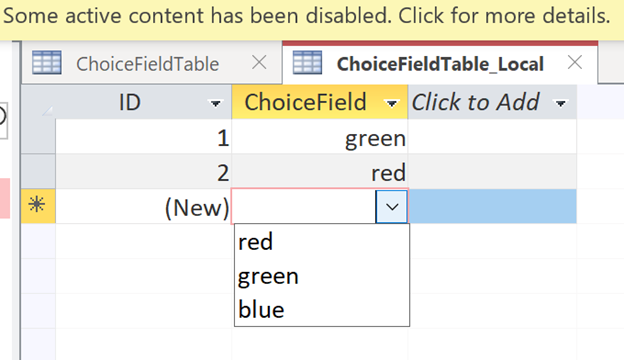Click the ChoiceFieldTable datasheet icon

(47, 63)
